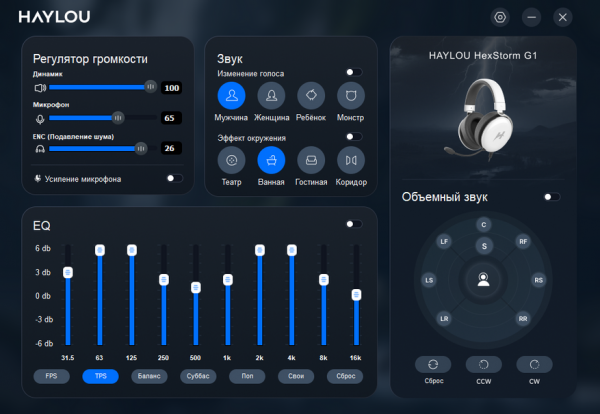
Task: Select the S subwoofer speaker node
Action: tap(484, 246)
